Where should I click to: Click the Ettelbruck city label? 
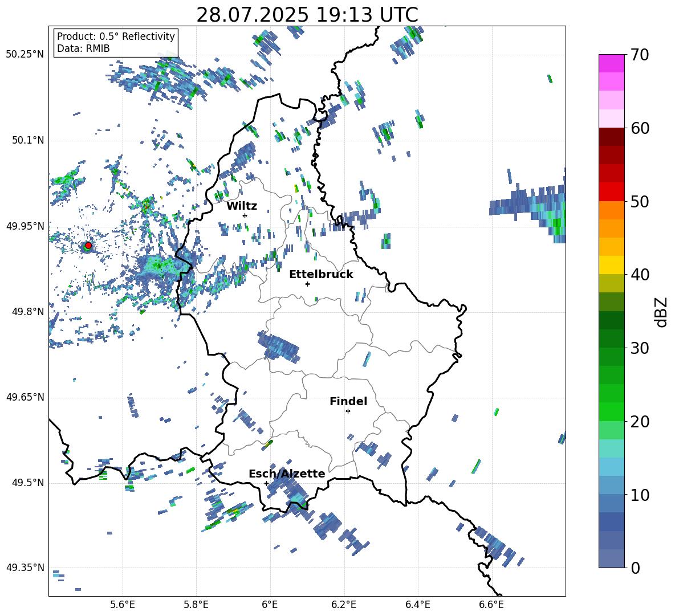[321, 275]
